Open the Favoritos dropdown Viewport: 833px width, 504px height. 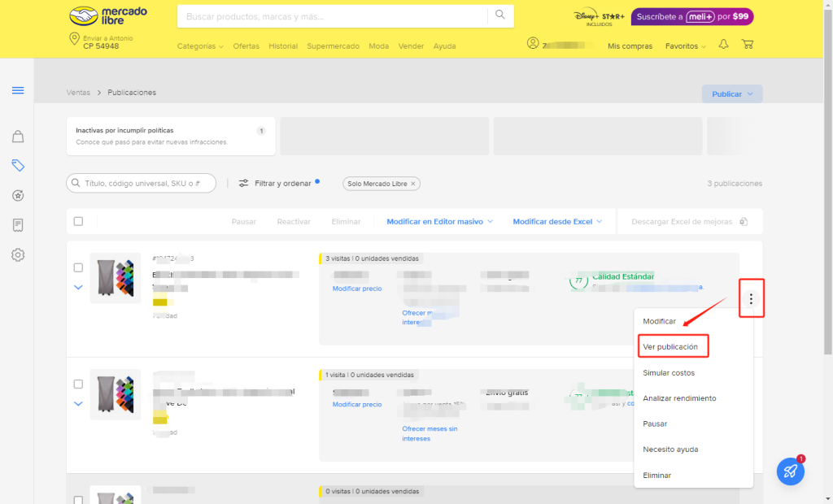click(x=686, y=46)
